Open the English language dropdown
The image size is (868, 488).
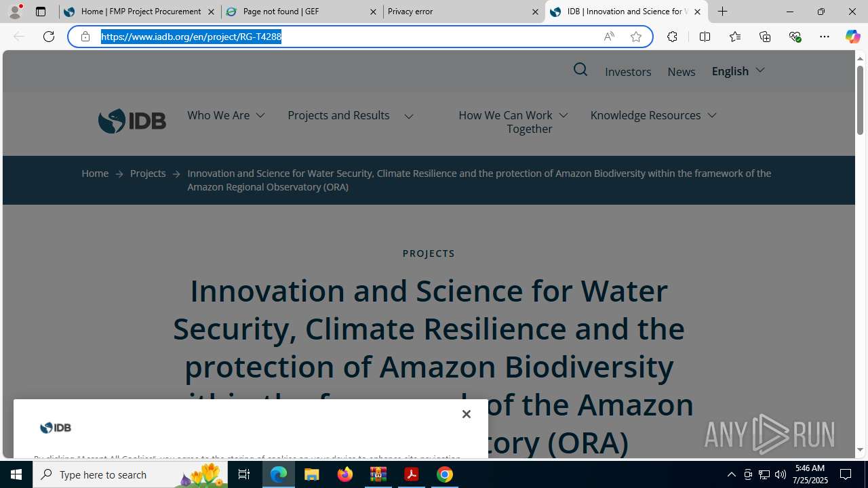coord(738,71)
